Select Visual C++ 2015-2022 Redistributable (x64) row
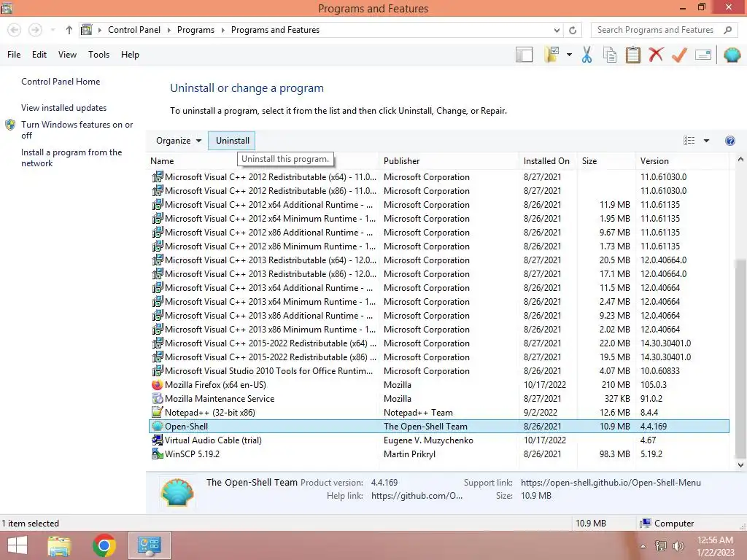The width and height of the screenshot is (747, 560). [x=439, y=343]
